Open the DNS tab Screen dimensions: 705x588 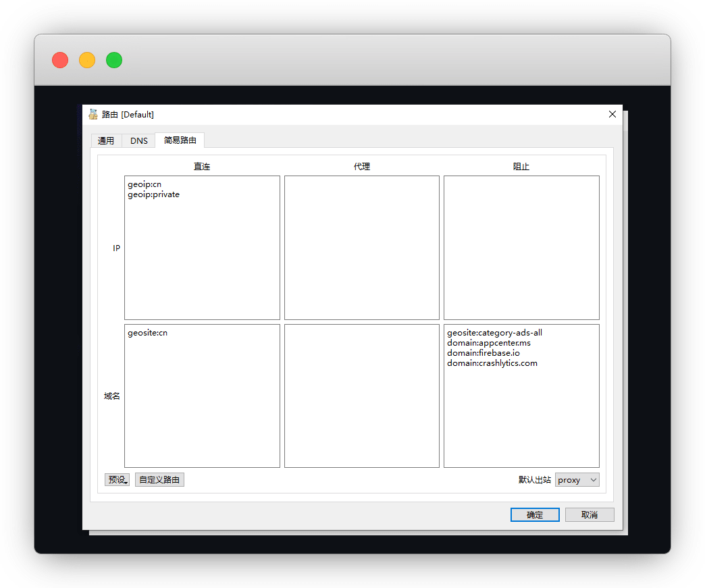(138, 141)
